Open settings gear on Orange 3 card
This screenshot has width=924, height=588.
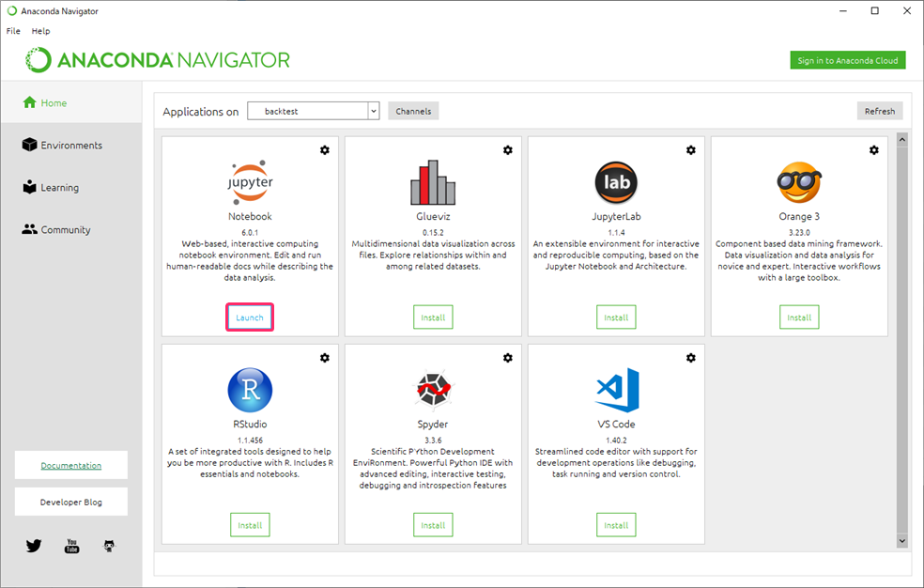click(x=874, y=150)
